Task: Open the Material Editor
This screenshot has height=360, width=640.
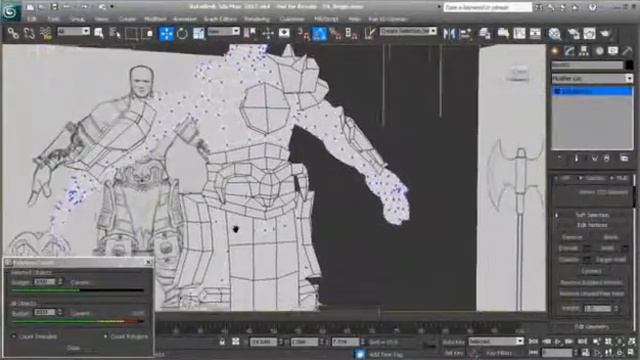Action: (x=555, y=33)
